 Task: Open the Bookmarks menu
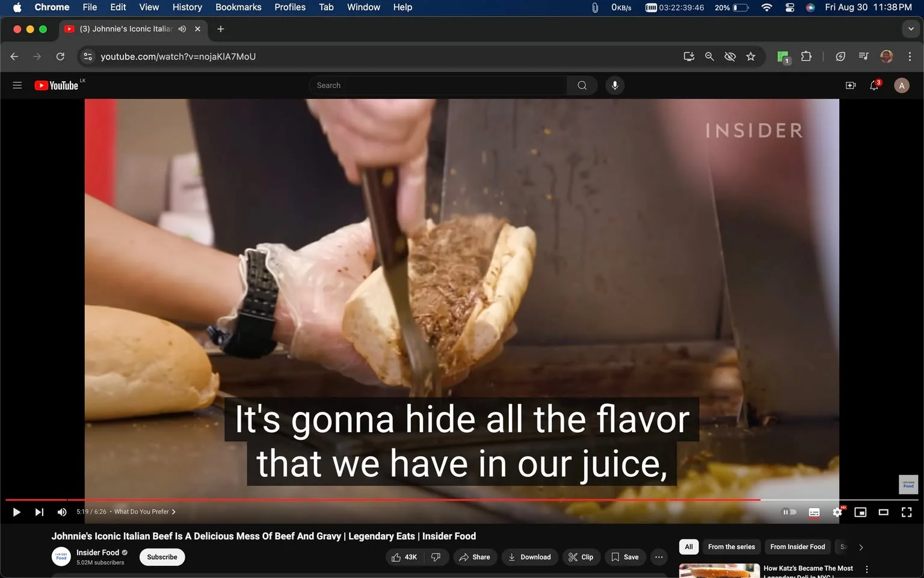point(238,7)
